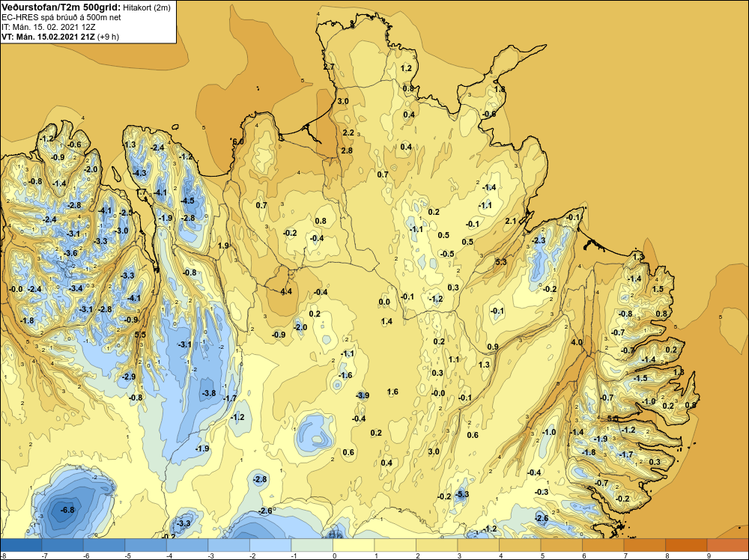Click the '4.4' temperature value
The height and width of the screenshot is (560, 749).
[286, 291]
